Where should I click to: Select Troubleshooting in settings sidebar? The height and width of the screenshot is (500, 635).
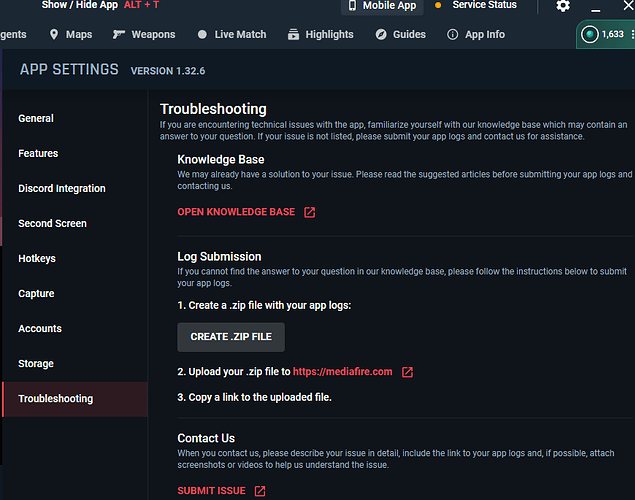click(75, 399)
